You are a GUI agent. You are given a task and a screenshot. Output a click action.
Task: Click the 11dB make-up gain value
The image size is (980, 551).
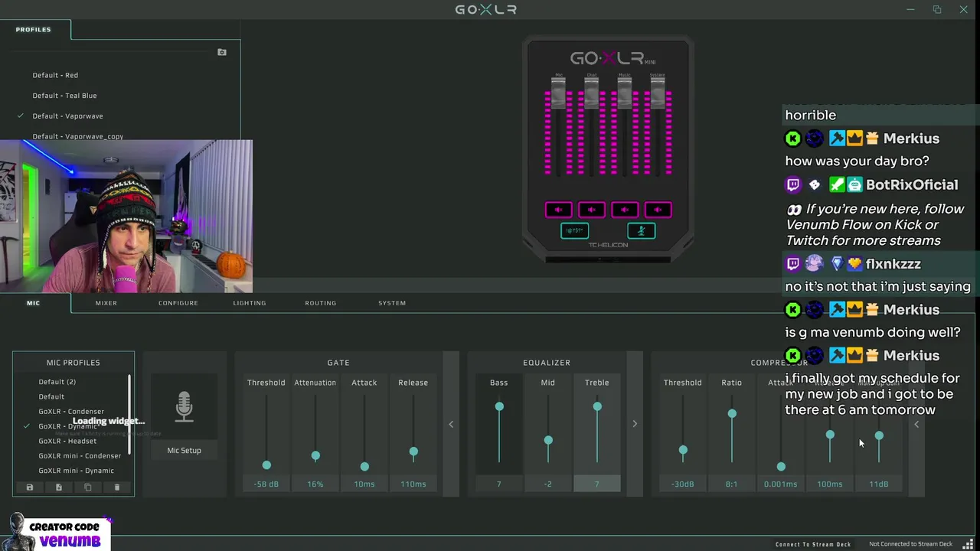click(879, 484)
